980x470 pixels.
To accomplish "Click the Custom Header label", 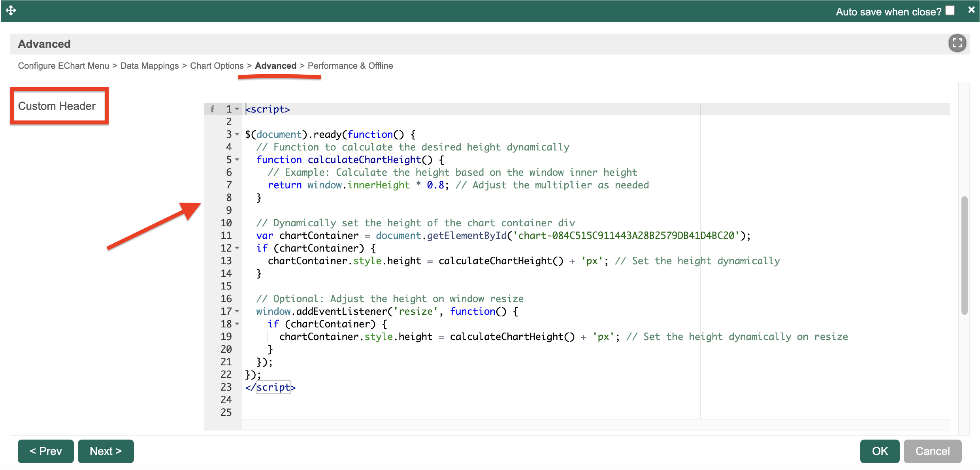I will (x=57, y=106).
